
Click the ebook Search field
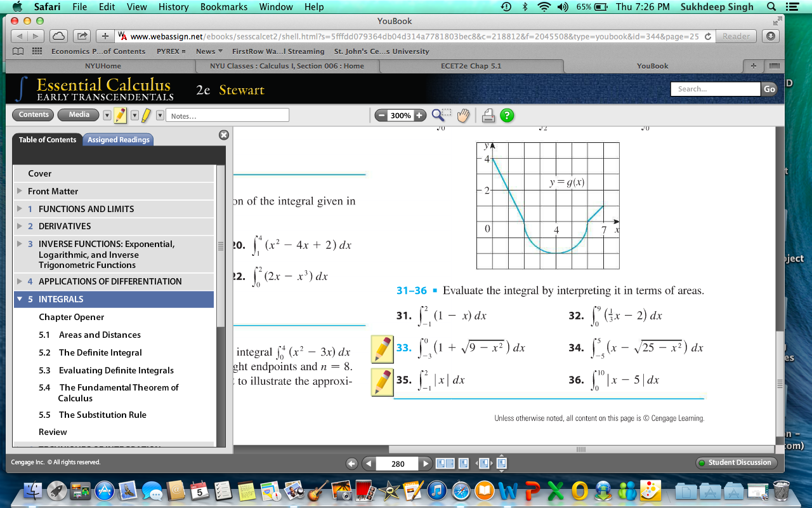click(716, 89)
